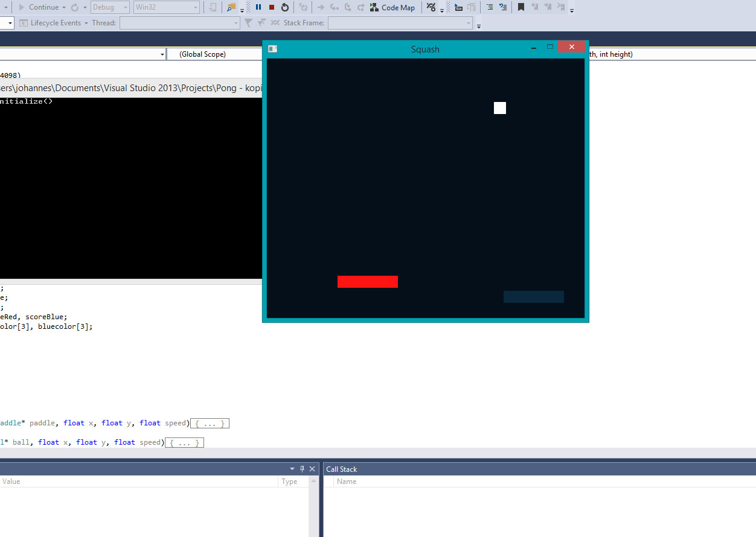
Task: Click the Type column header
Action: pyautogui.click(x=290, y=481)
